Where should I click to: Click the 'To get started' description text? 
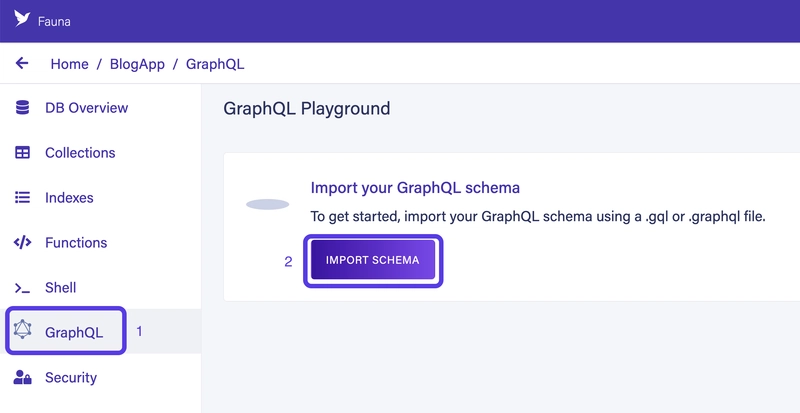pyautogui.click(x=538, y=216)
